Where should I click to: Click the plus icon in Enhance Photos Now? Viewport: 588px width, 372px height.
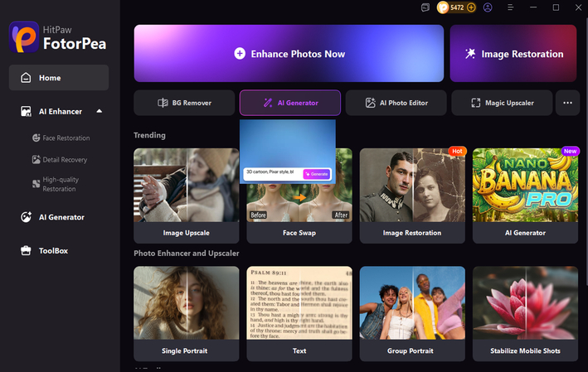[x=240, y=54]
